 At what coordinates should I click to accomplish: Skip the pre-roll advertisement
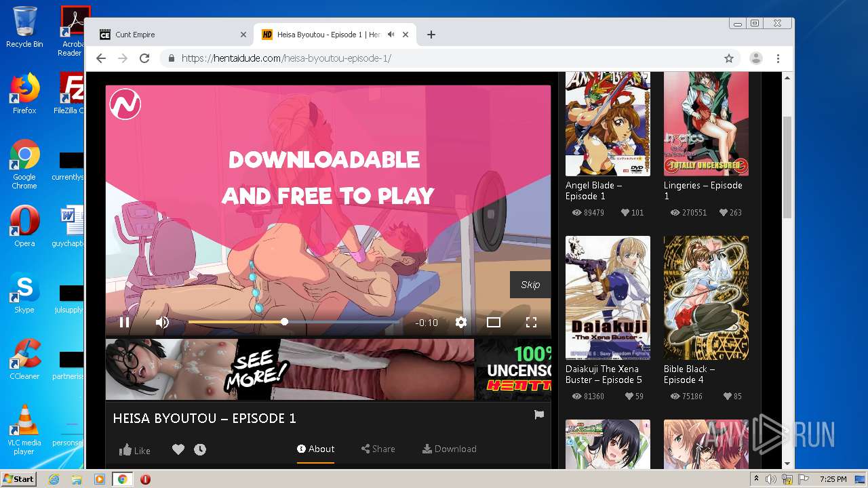(x=530, y=285)
